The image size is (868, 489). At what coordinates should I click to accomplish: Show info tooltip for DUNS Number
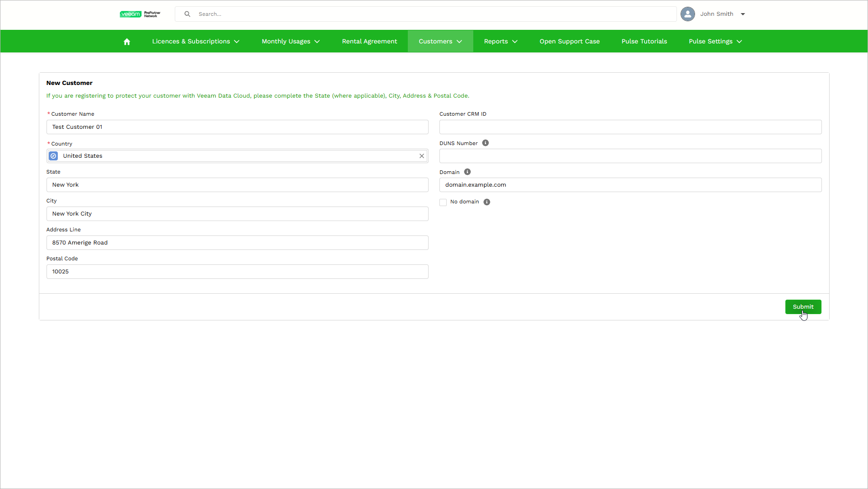click(485, 143)
